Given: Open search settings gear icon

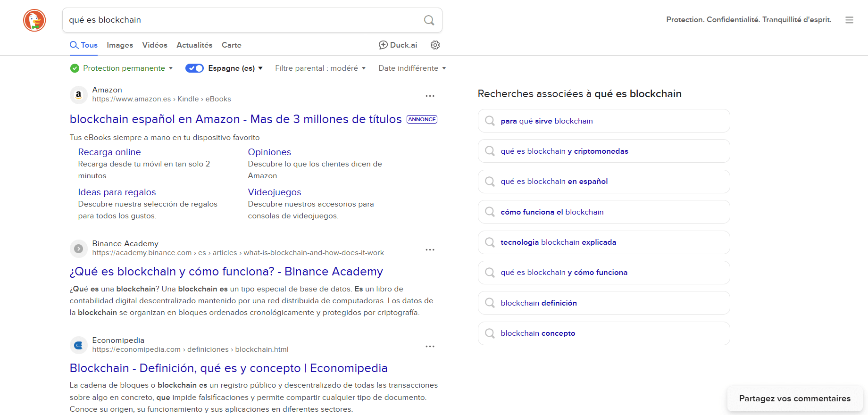Looking at the screenshot, I should 435,45.
